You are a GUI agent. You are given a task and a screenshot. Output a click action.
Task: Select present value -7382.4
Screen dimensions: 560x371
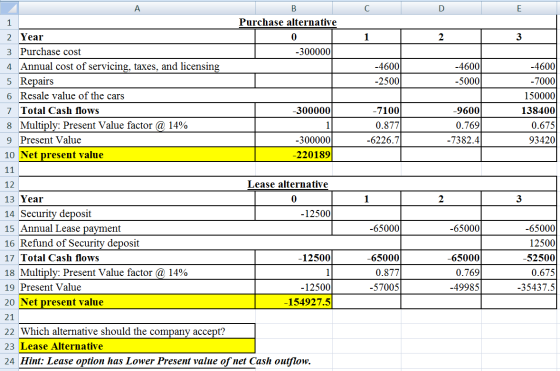[441, 140]
